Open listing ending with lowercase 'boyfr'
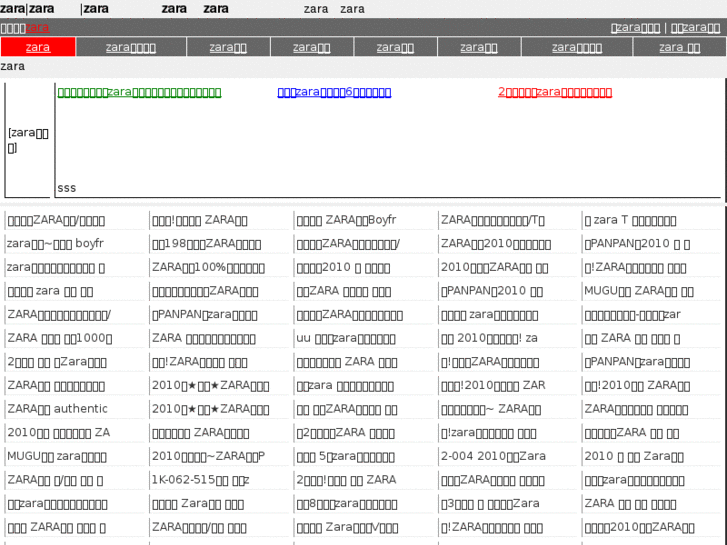Viewport: 727px width, 545px height. [x=55, y=244]
